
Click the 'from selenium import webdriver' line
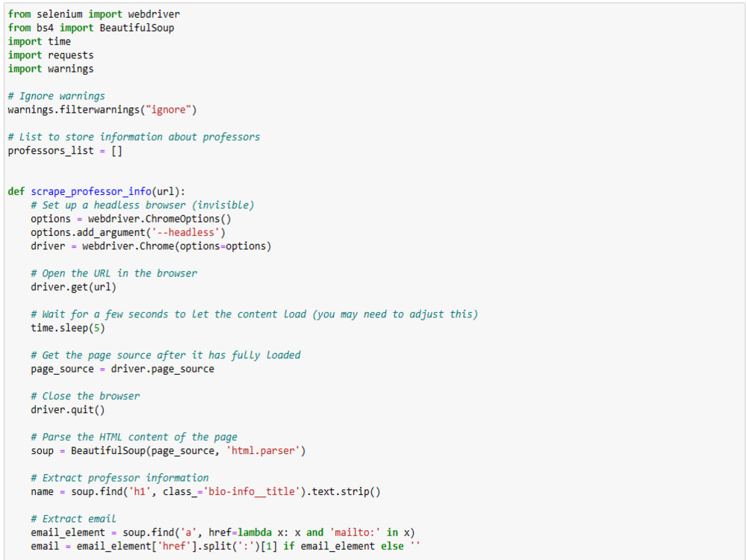[x=94, y=14]
